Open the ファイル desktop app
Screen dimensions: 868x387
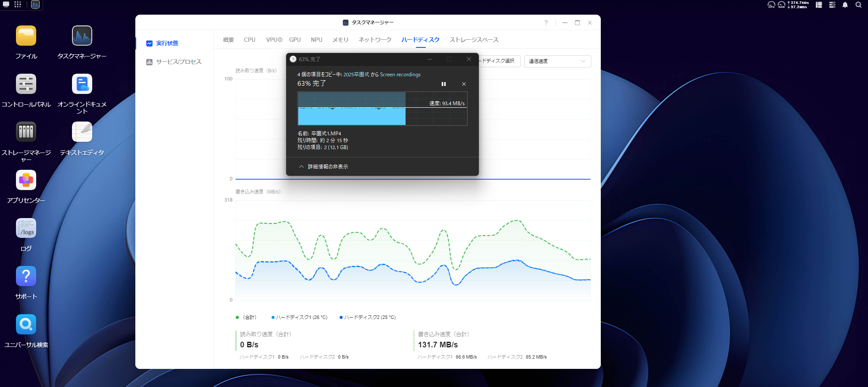click(x=26, y=36)
